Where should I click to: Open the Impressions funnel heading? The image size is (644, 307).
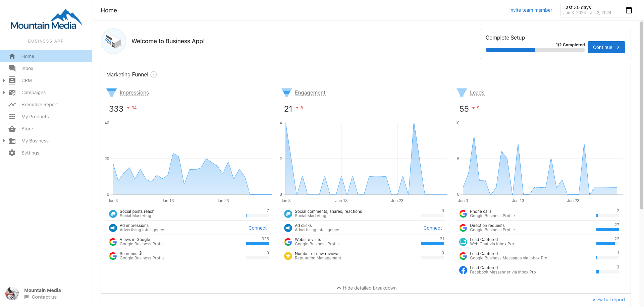[134, 93]
